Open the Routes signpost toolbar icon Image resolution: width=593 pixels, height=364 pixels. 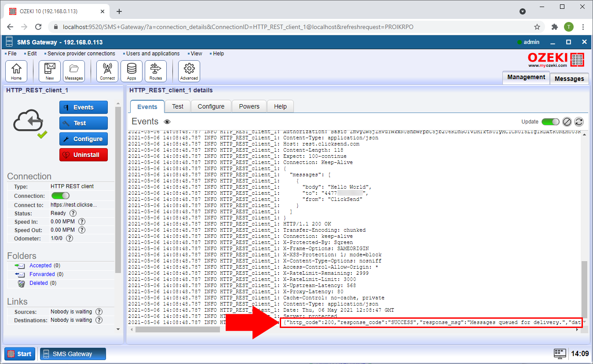[x=156, y=71]
